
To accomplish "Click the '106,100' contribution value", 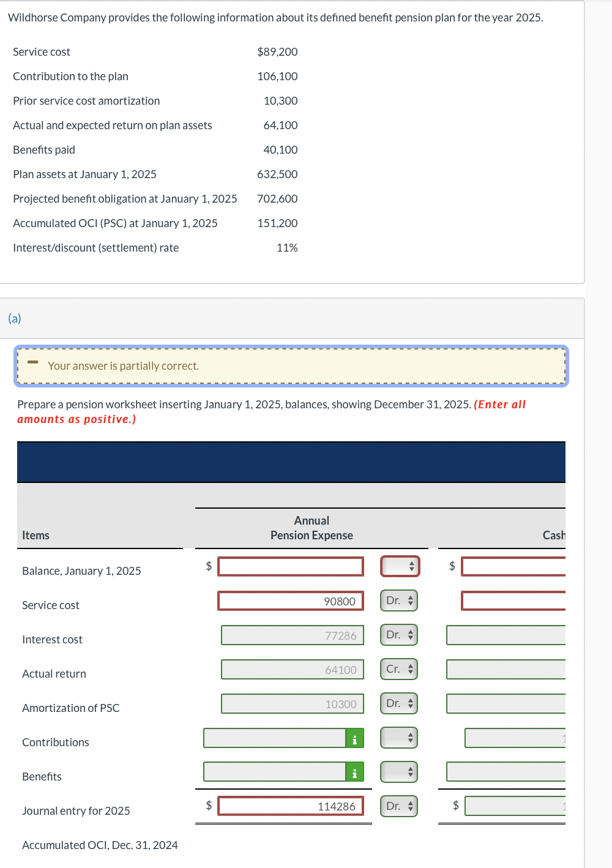I will [277, 77].
